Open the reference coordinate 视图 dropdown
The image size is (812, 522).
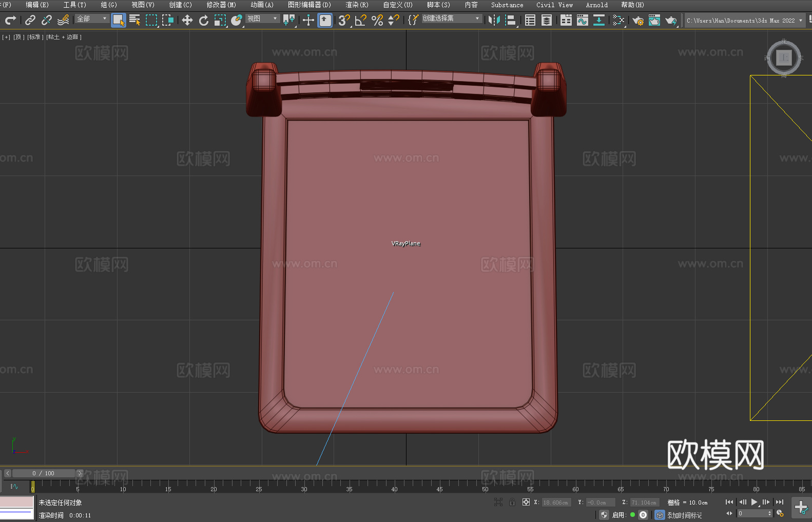[263, 18]
